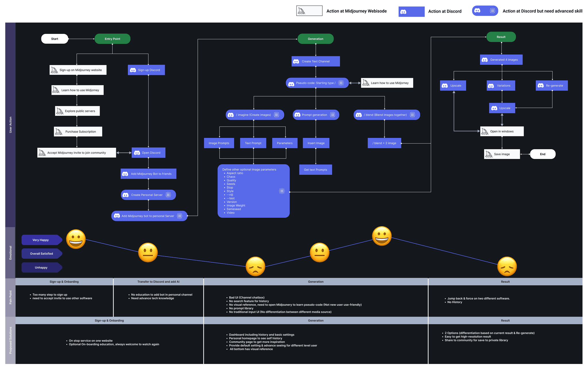Select the Generation green node
Viewport: 588px width, 370px height.
tap(315, 39)
